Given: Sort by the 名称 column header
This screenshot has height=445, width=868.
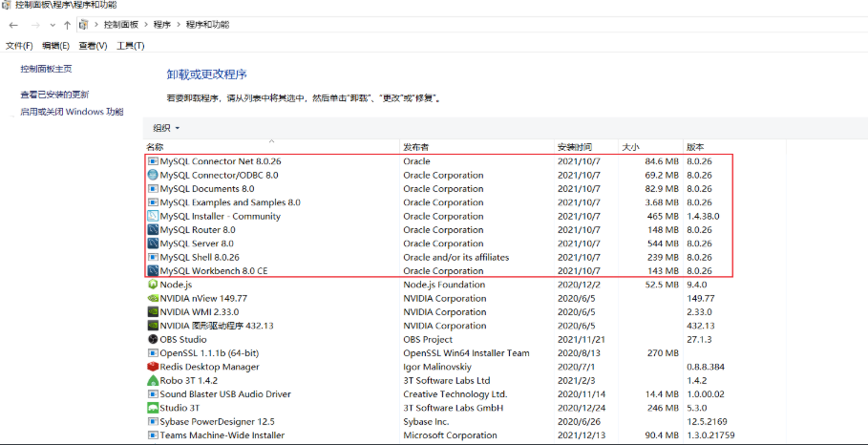Looking at the screenshot, I should pyautogui.click(x=271, y=147).
